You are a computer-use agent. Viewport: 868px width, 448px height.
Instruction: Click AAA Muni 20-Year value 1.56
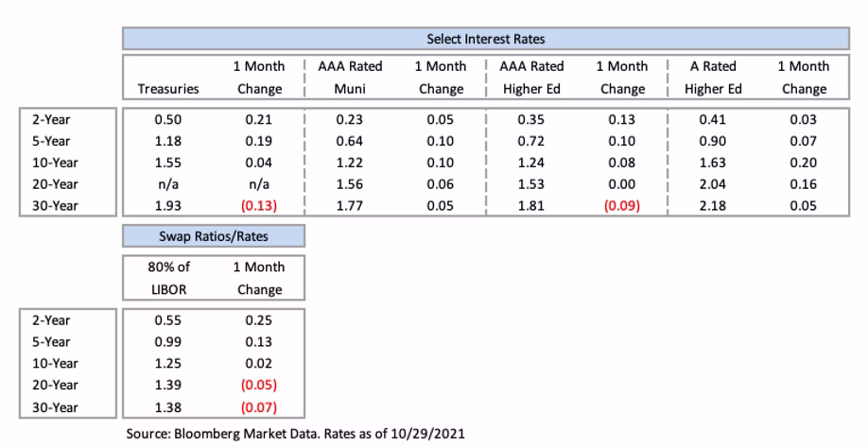pos(350,184)
